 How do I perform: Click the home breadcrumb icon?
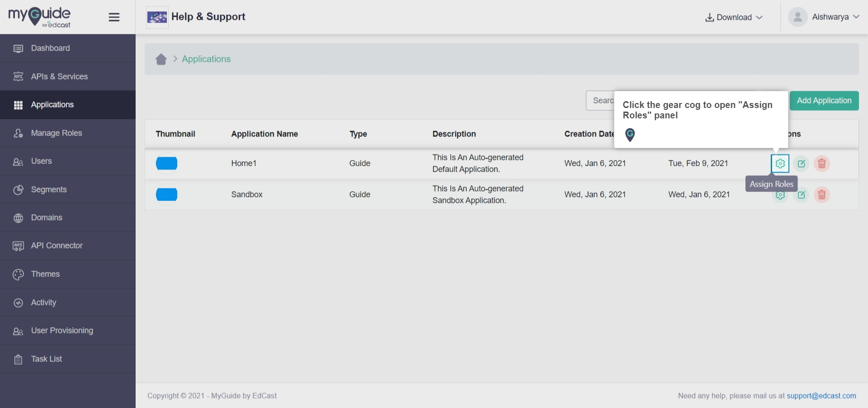point(161,59)
